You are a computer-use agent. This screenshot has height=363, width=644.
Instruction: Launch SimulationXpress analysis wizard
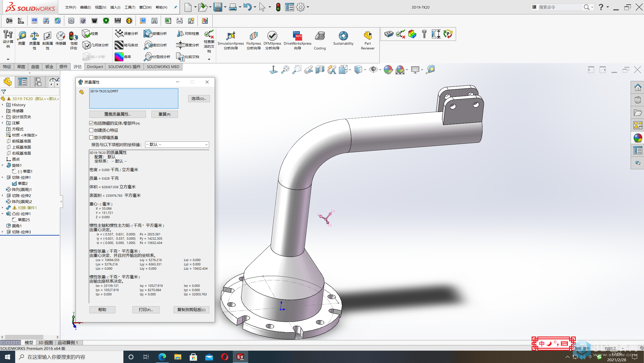coord(231,41)
